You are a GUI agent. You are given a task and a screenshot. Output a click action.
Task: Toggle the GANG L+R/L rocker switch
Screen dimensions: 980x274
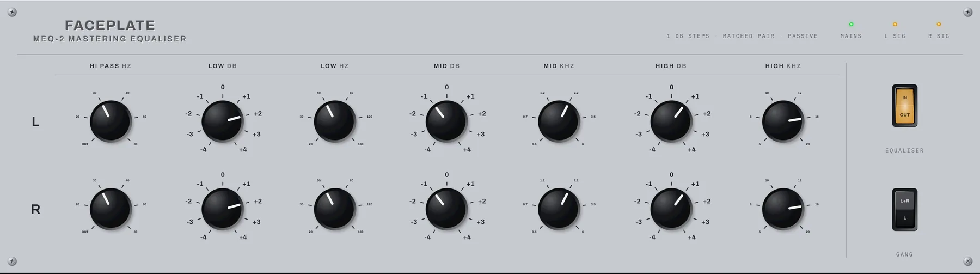904,210
